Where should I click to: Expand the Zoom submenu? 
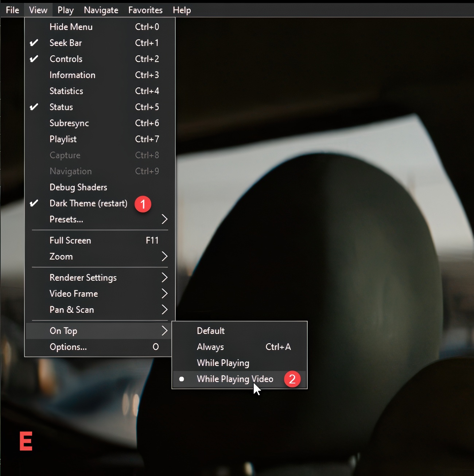point(100,257)
